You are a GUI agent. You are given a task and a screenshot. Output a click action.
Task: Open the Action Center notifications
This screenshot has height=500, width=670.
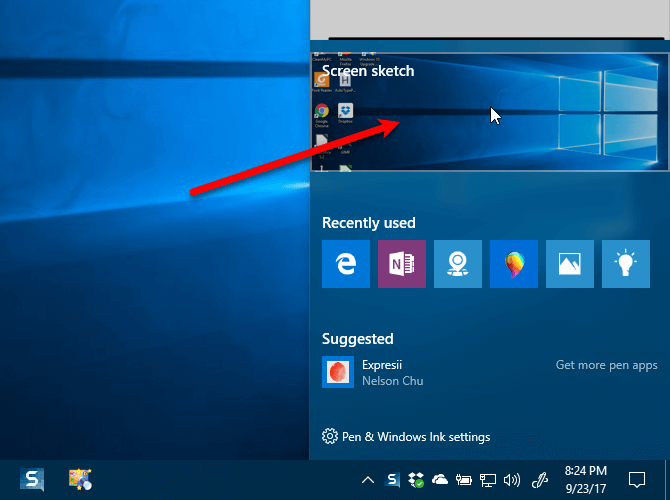[636, 479]
